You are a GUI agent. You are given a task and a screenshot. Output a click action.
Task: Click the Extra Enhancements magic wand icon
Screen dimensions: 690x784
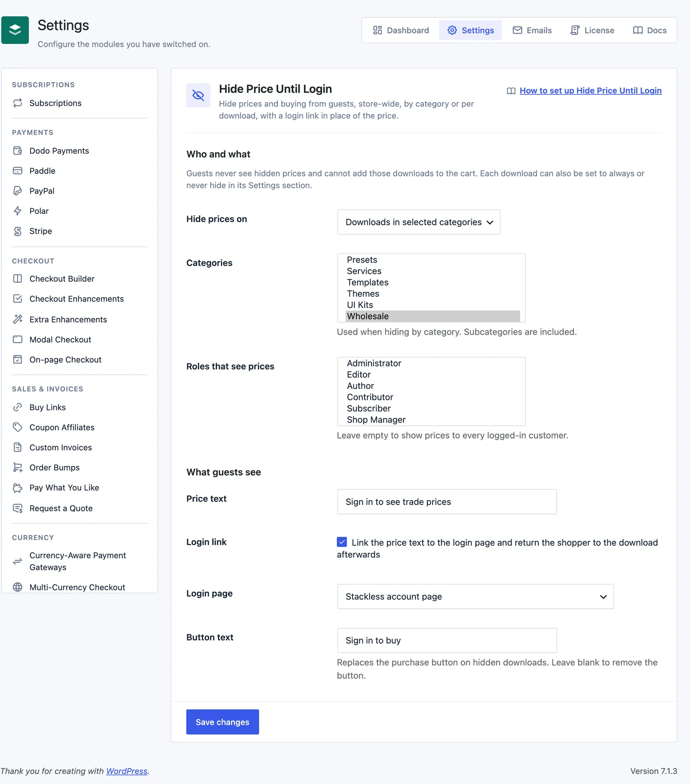point(18,319)
